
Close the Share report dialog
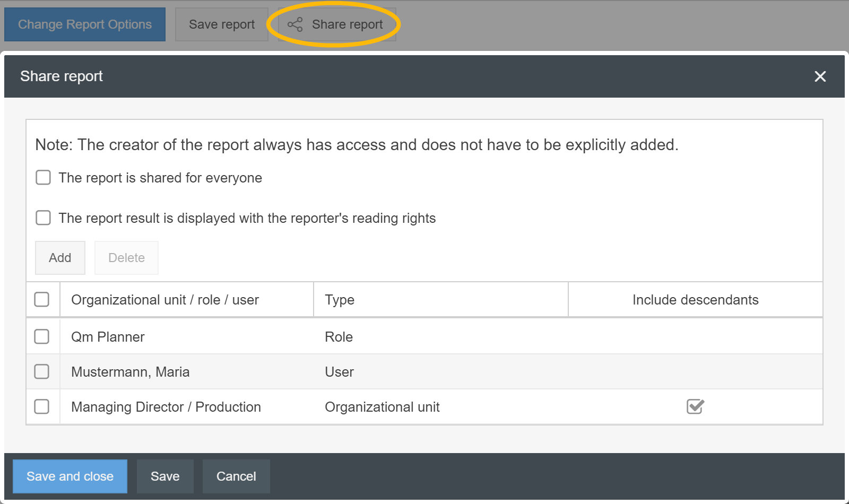pos(820,76)
